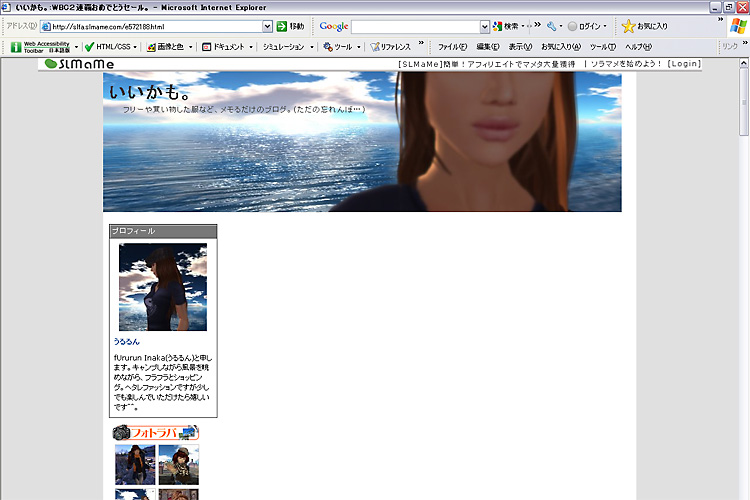
Task: Click the フォトラバ camera banner
Action: pyautogui.click(x=156, y=433)
